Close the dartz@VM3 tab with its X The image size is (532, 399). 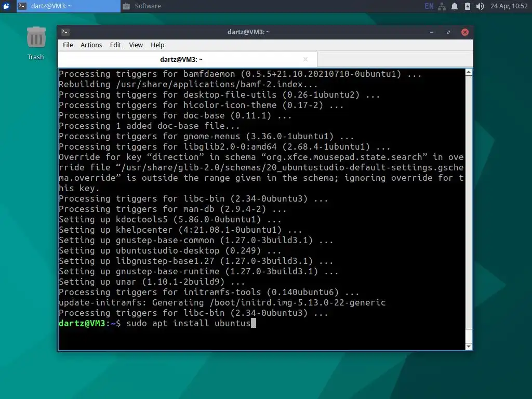point(305,59)
